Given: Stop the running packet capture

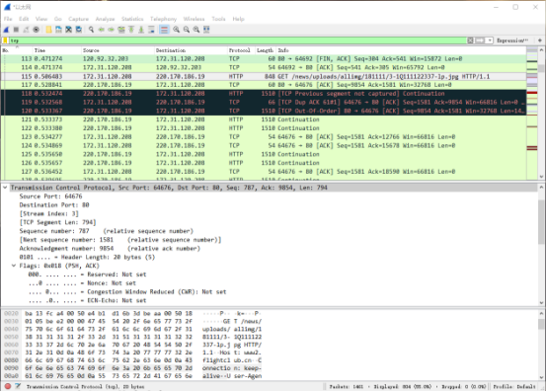Looking at the screenshot, I should (x=16, y=30).
